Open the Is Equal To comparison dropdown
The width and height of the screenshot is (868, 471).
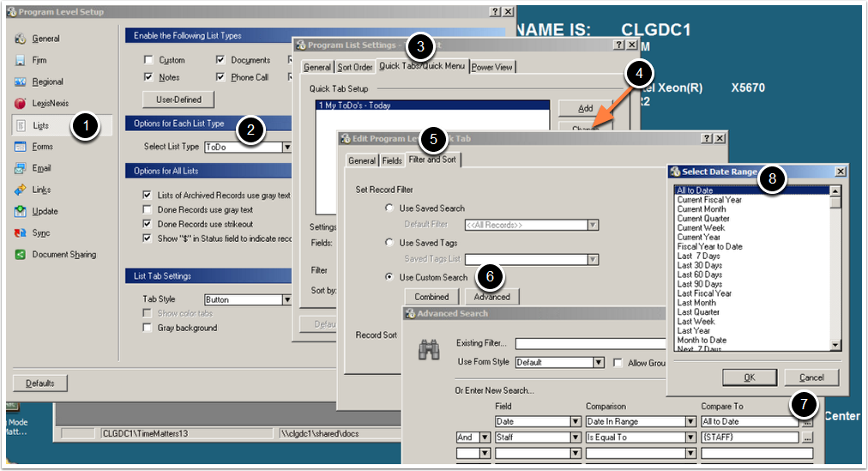[x=690, y=438]
